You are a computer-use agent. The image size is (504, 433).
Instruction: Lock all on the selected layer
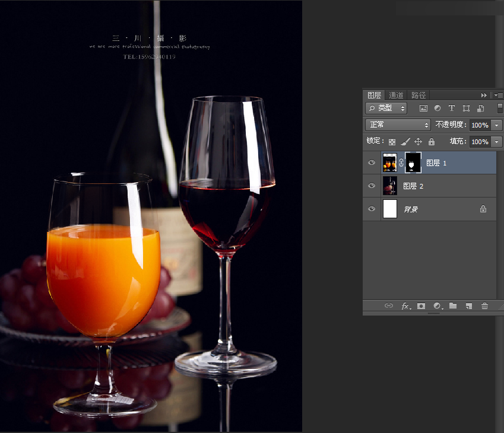[432, 142]
